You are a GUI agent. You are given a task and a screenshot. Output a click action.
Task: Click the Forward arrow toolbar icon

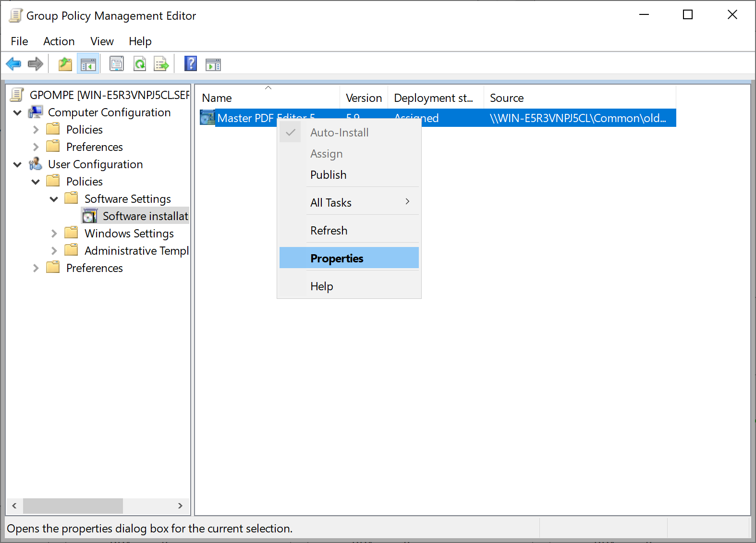[x=36, y=64]
